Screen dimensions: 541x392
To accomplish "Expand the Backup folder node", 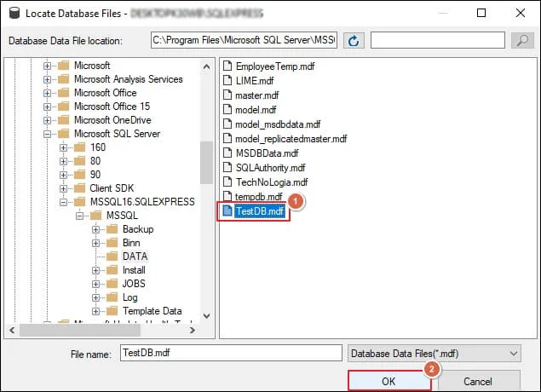I will [x=96, y=229].
